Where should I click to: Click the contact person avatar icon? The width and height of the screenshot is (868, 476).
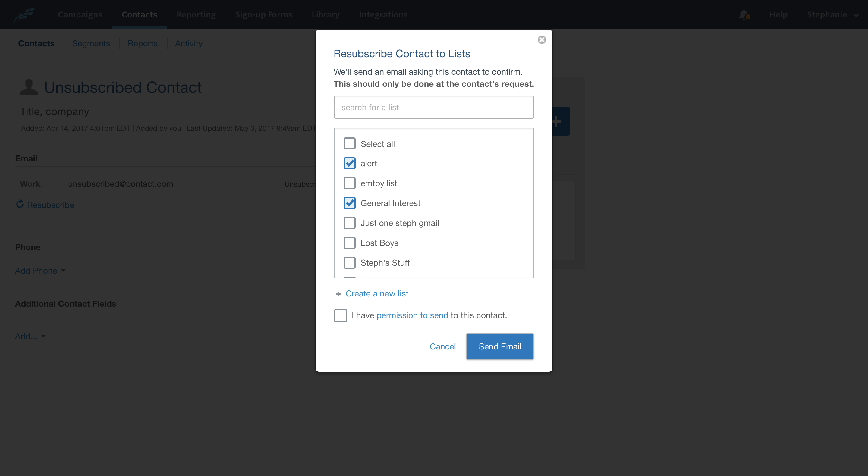pyautogui.click(x=29, y=86)
